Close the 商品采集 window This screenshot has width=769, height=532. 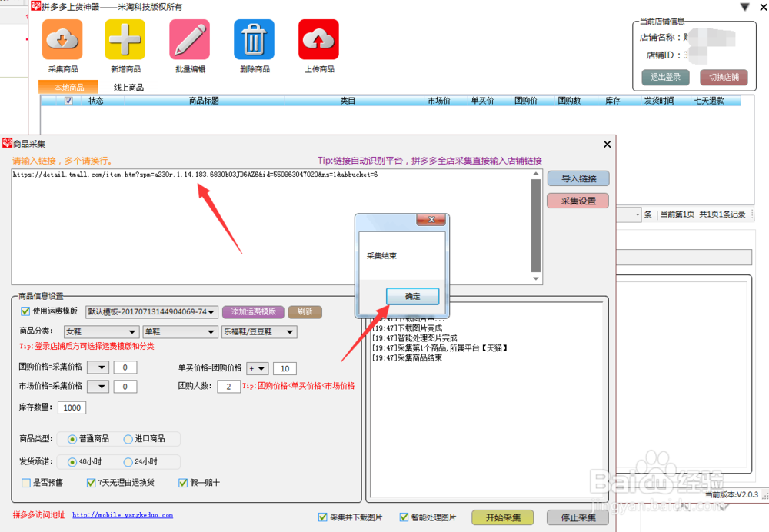pos(608,145)
